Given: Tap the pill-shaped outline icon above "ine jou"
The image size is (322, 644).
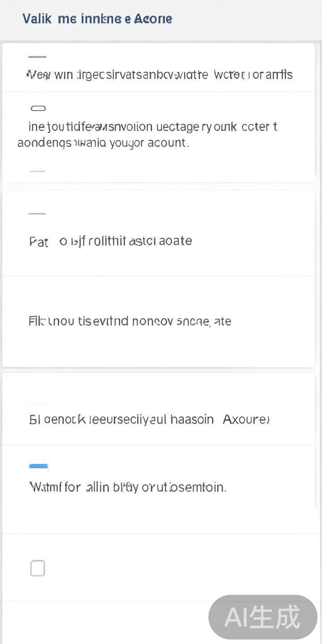Looking at the screenshot, I should (x=38, y=108).
